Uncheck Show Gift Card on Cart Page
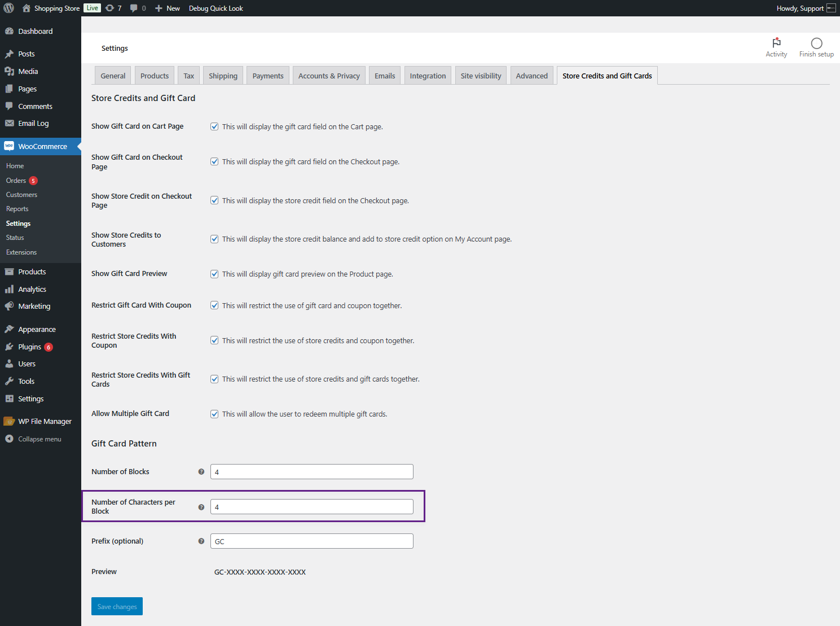 click(214, 126)
